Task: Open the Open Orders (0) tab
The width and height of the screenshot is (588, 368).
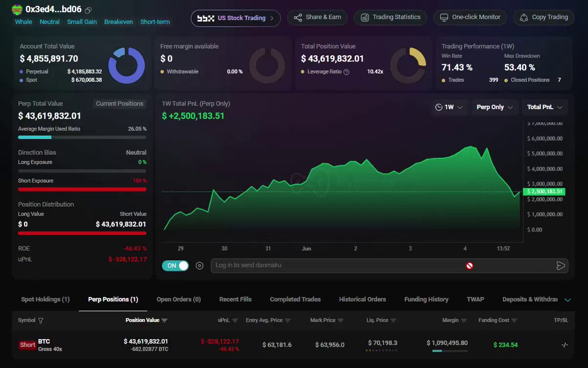Action: click(179, 299)
